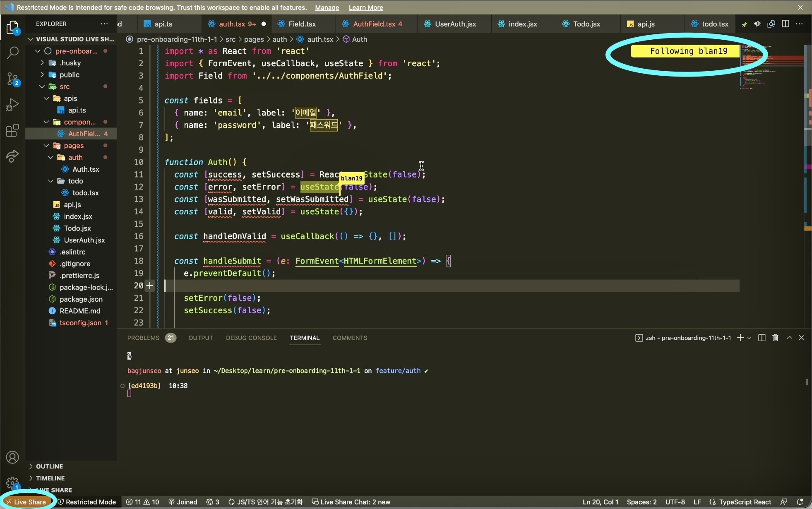Open the Run and Debug view
This screenshot has height=509, width=812.
tap(12, 104)
